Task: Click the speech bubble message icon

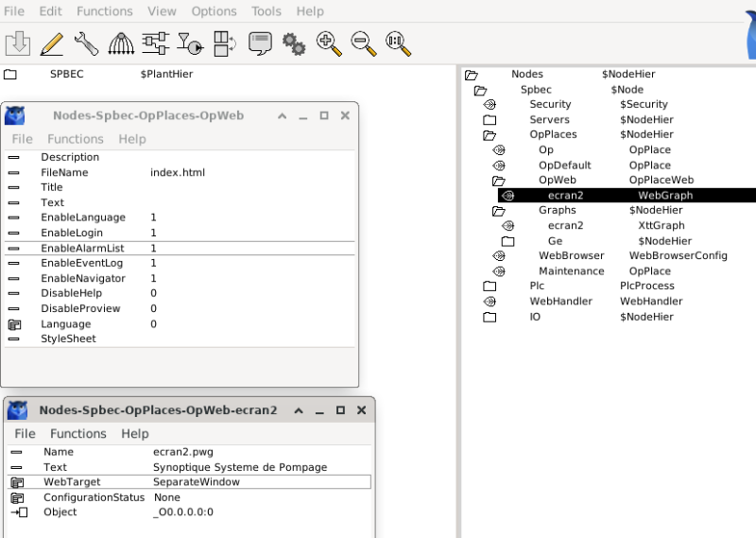Action: point(260,43)
